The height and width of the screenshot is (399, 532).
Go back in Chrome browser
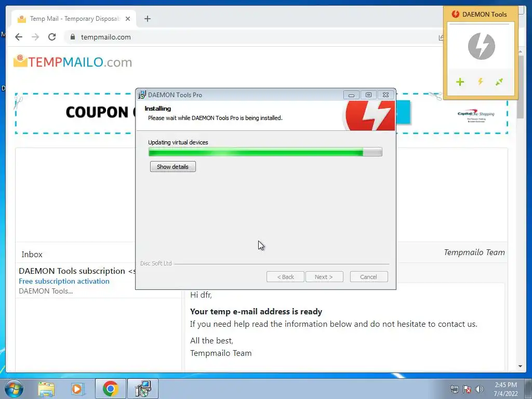point(19,37)
